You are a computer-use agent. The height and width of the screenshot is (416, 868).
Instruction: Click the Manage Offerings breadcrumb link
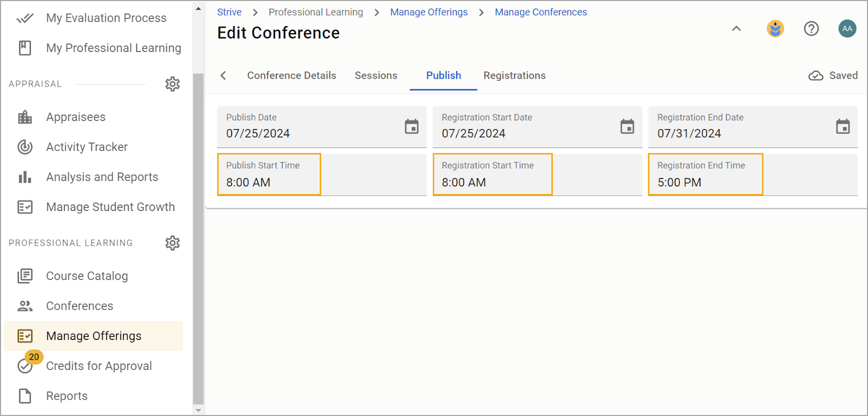429,12
